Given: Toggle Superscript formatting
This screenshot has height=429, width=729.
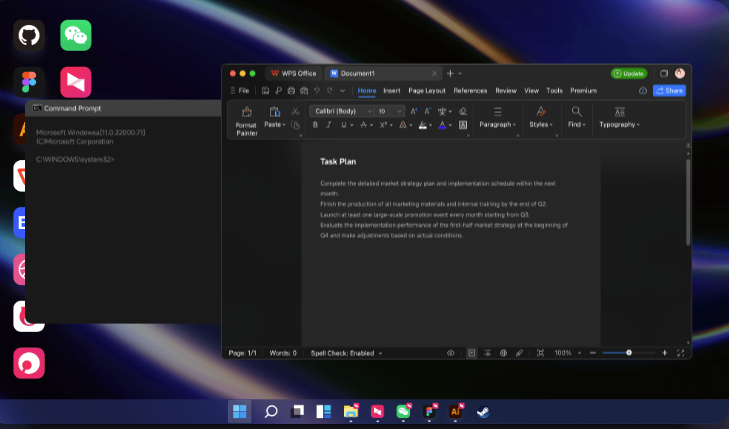Looking at the screenshot, I should pyautogui.click(x=383, y=125).
